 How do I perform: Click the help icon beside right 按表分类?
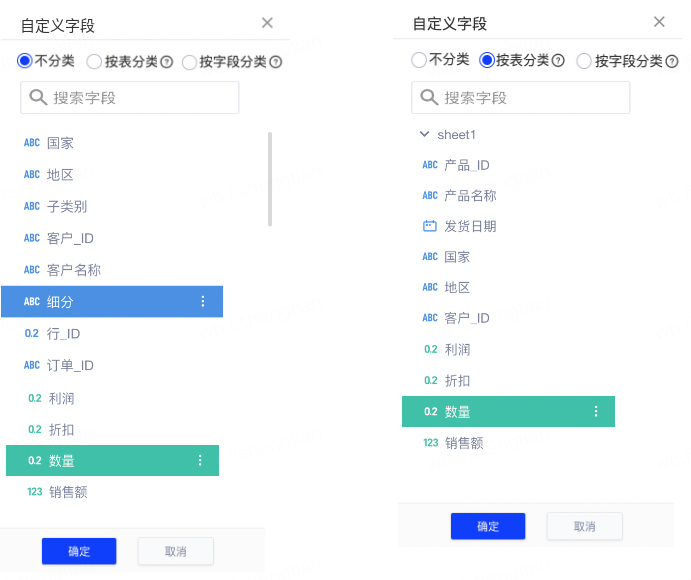558,61
